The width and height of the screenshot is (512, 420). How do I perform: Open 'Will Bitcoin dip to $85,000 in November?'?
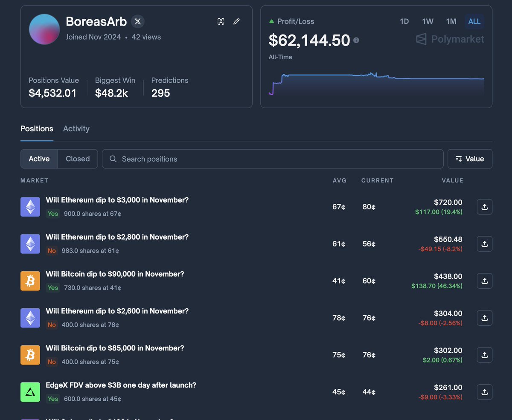pos(115,348)
